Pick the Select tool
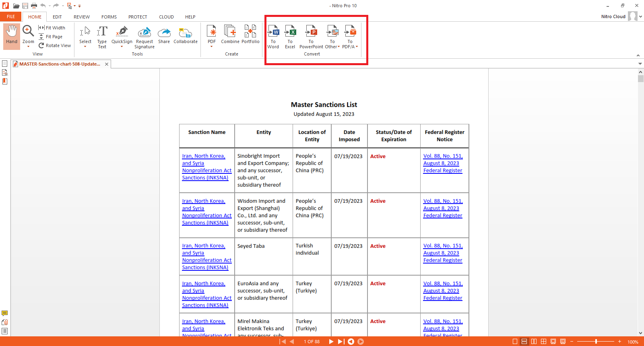644x346 pixels. coord(85,35)
